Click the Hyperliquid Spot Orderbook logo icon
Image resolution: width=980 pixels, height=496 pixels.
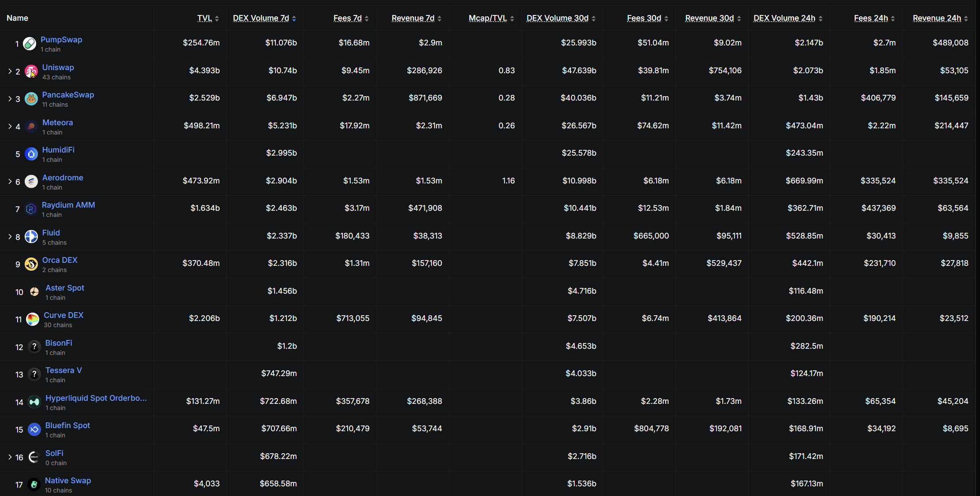(34, 402)
